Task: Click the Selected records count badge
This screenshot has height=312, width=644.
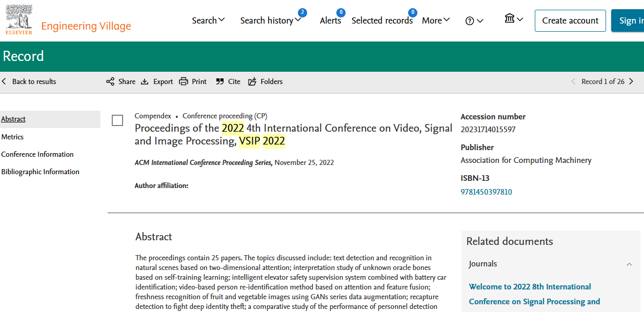Action: click(412, 12)
